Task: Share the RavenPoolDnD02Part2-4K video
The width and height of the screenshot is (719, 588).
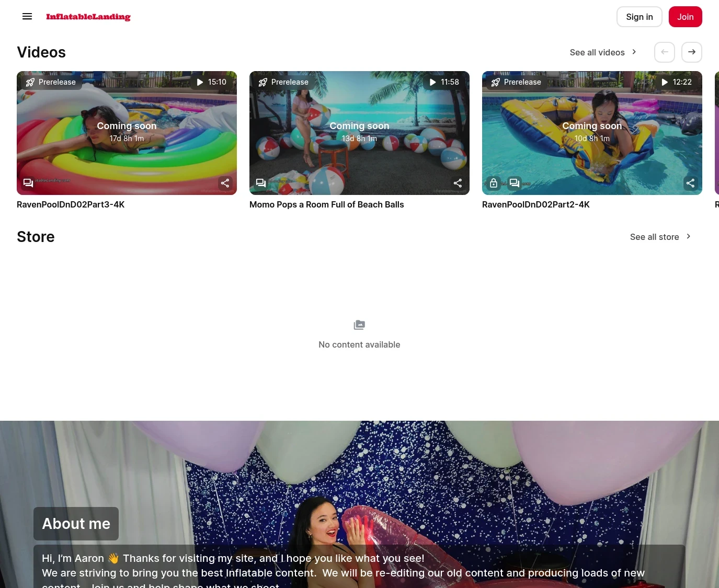Action: 690,183
